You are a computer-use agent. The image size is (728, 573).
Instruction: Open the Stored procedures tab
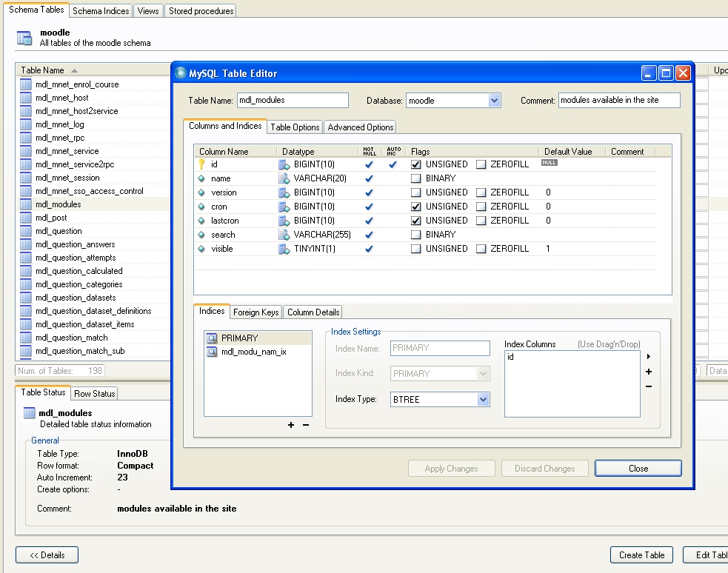point(201,10)
